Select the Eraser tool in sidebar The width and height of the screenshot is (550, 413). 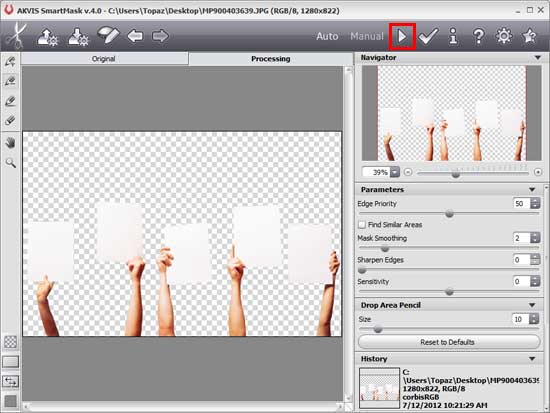[x=10, y=120]
